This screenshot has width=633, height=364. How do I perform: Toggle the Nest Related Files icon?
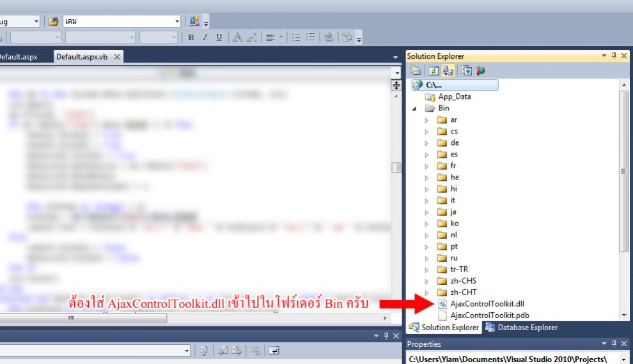[448, 70]
